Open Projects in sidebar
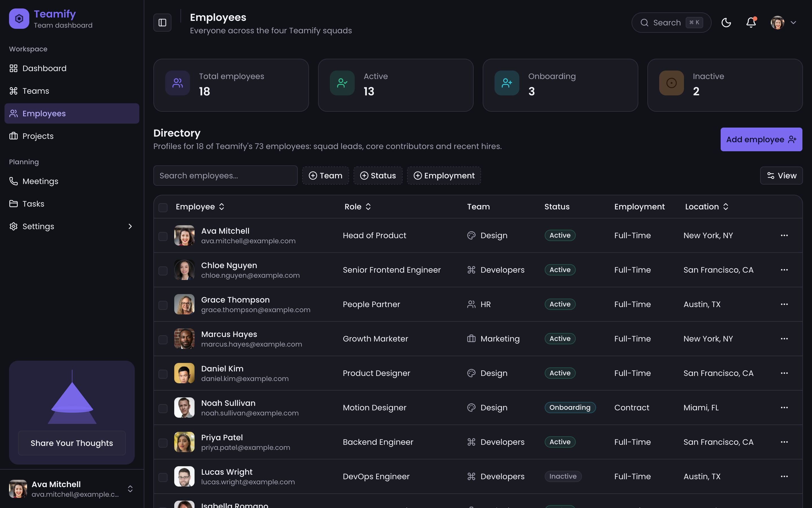812x508 pixels. [x=72, y=136]
